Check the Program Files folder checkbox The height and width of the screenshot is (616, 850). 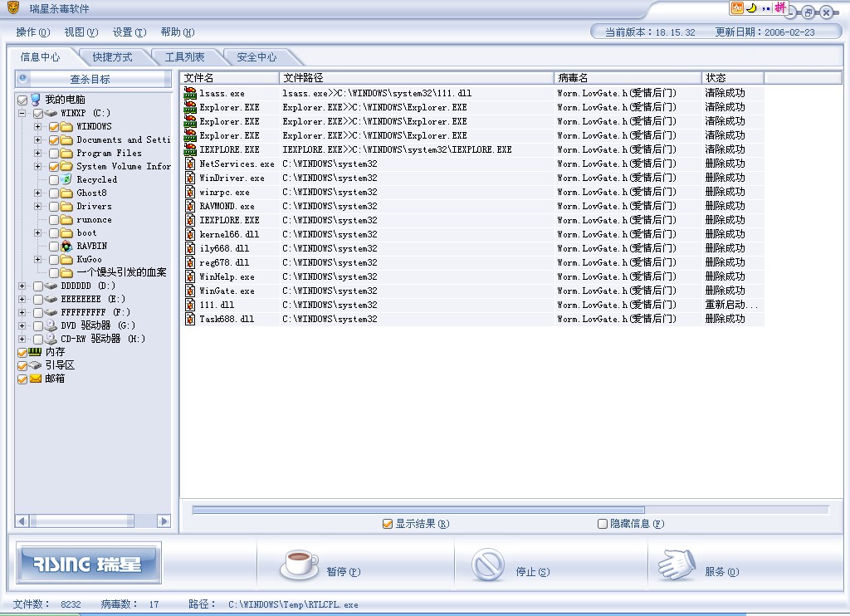[54, 153]
